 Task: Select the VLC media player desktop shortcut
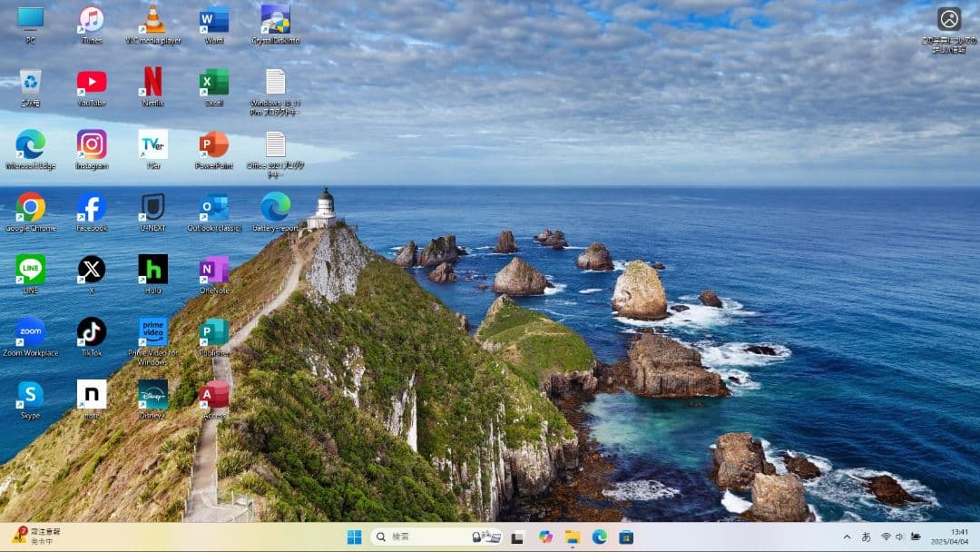pos(152,20)
